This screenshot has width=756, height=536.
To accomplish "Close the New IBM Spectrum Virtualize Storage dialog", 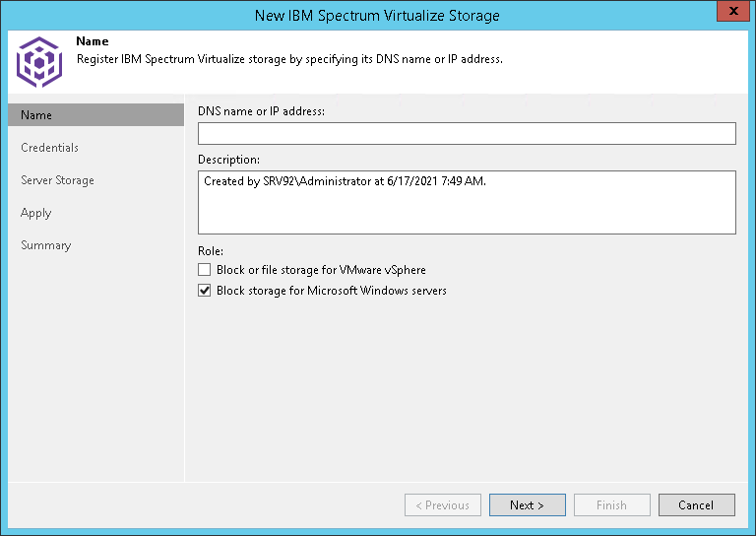I will (x=732, y=11).
